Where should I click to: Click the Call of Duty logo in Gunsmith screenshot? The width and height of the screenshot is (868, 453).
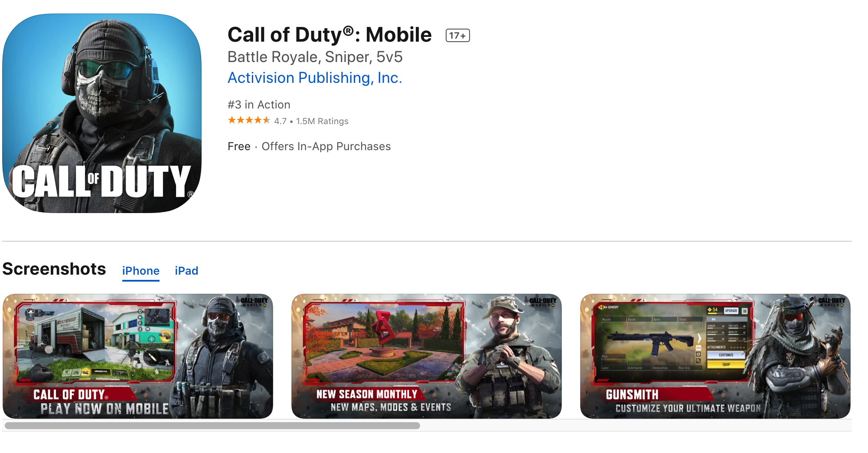(x=832, y=302)
